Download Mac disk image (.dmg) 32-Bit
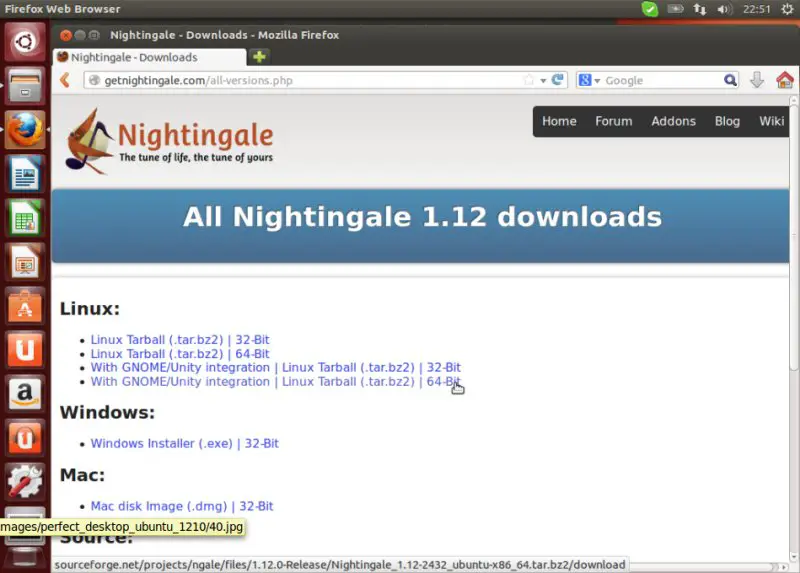The image size is (800, 573). (x=182, y=506)
